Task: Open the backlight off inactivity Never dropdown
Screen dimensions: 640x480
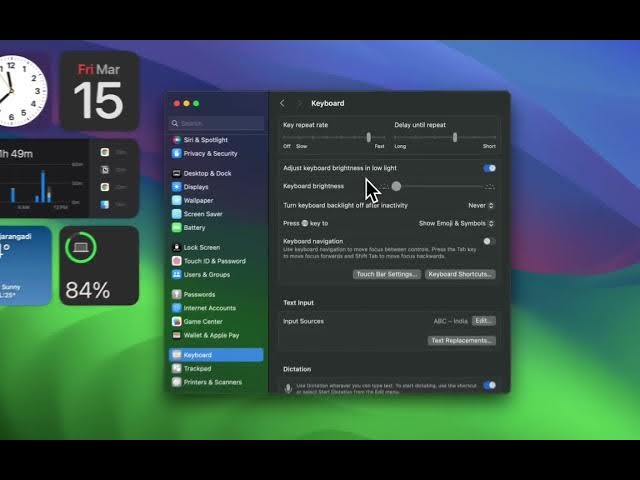Action: (481, 205)
